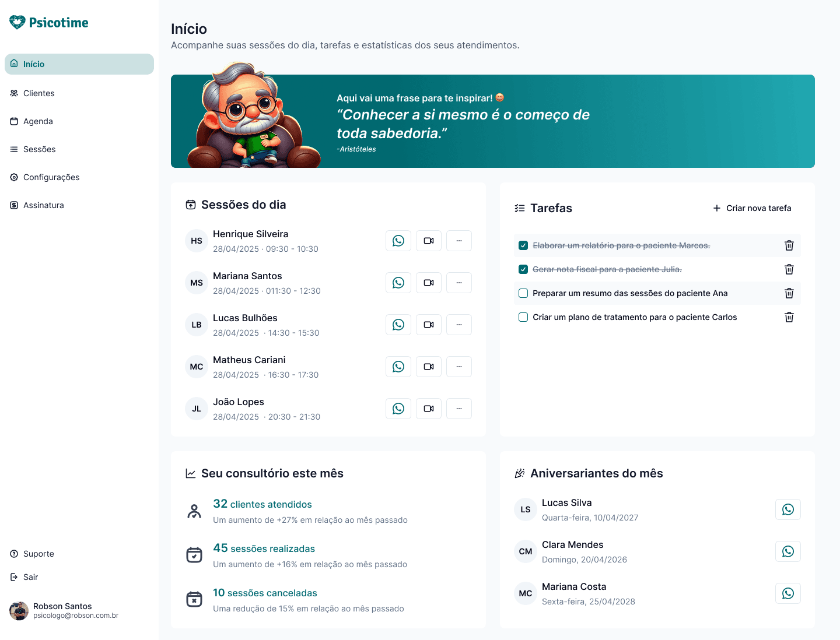Viewport: 840px width, 640px height.
Task: Open more options for Mariana Santos session
Action: click(459, 283)
